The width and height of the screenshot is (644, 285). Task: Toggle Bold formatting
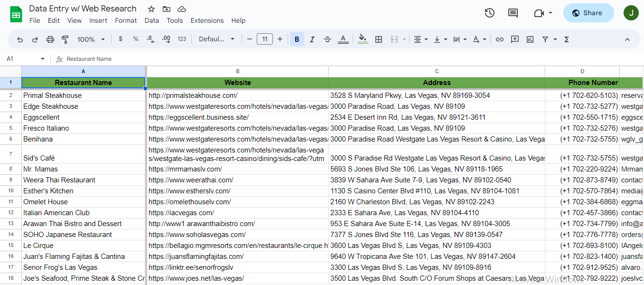pyautogui.click(x=297, y=39)
